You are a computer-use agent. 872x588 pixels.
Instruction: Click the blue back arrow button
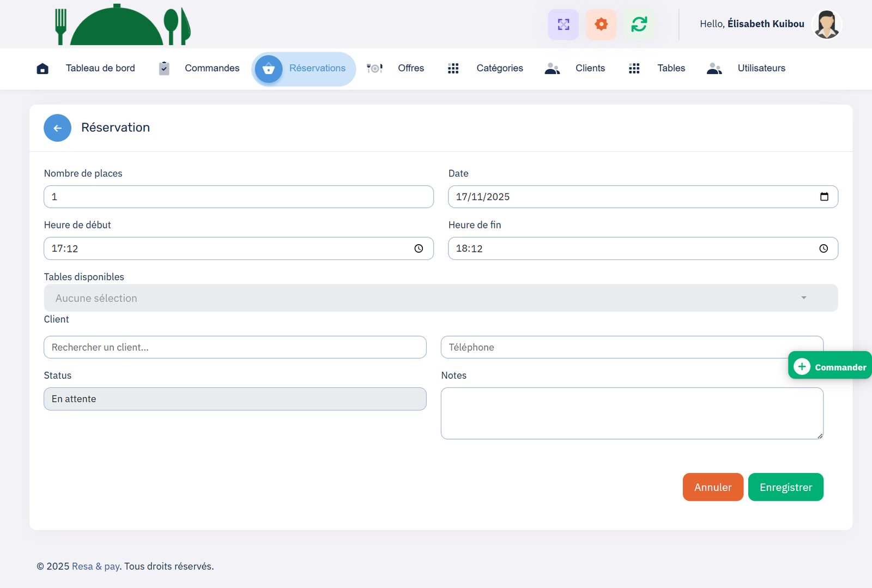57,128
